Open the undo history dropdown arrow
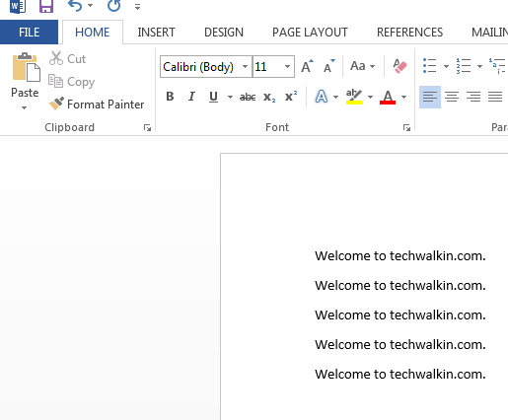Viewport: 508px width, 420px height. 90,6
